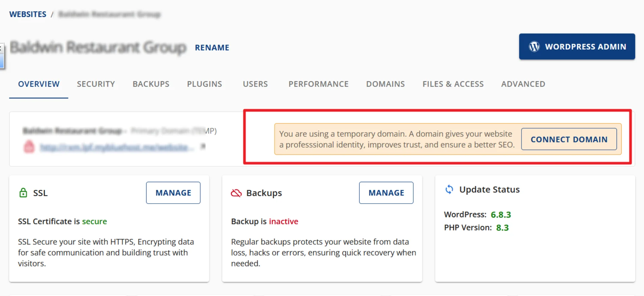Open the Backups tab

(151, 84)
